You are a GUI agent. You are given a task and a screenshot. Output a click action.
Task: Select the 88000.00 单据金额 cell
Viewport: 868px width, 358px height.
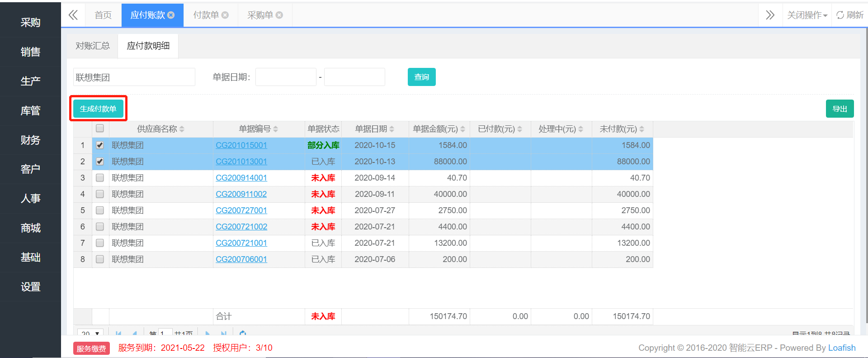pos(439,162)
